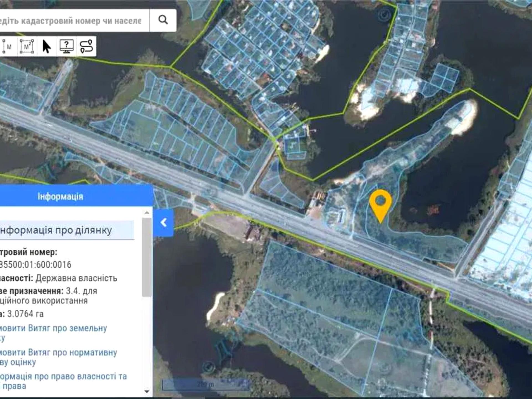Image resolution: width=532 pixels, height=399 pixels.
Task: Focus the cadastral number search field
Action: coord(74,21)
